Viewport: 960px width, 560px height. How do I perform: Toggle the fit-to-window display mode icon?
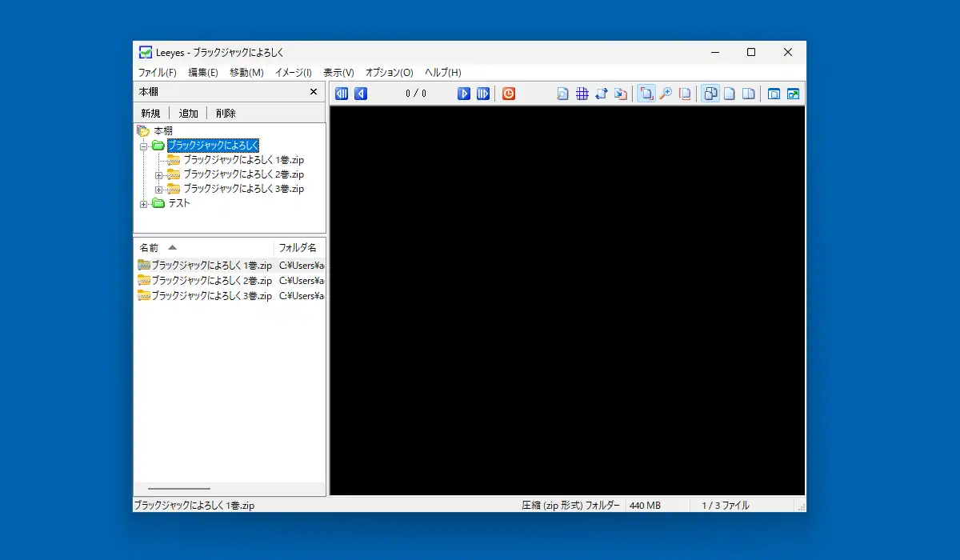[x=646, y=94]
